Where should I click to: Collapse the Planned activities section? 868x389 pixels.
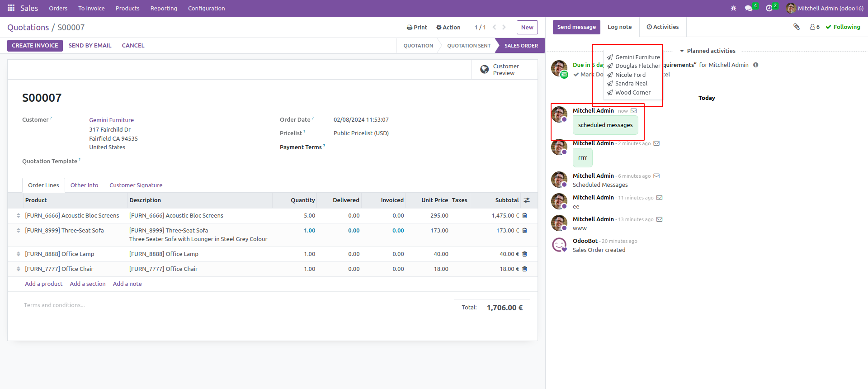tap(707, 51)
